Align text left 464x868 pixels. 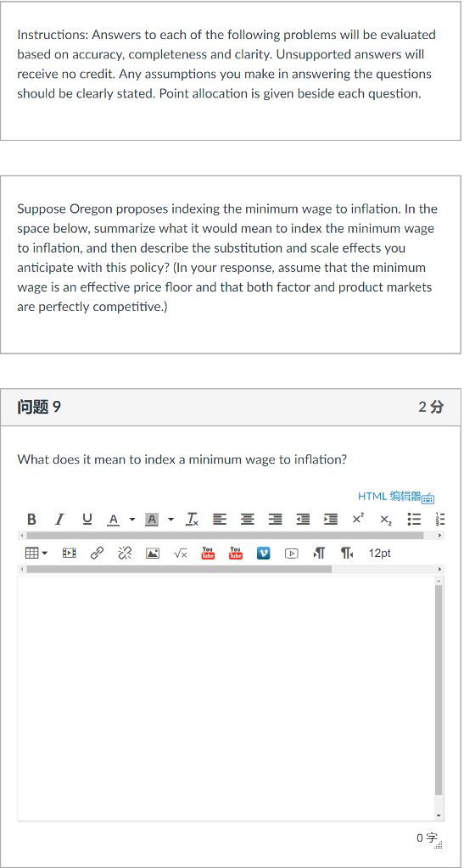[220, 520]
